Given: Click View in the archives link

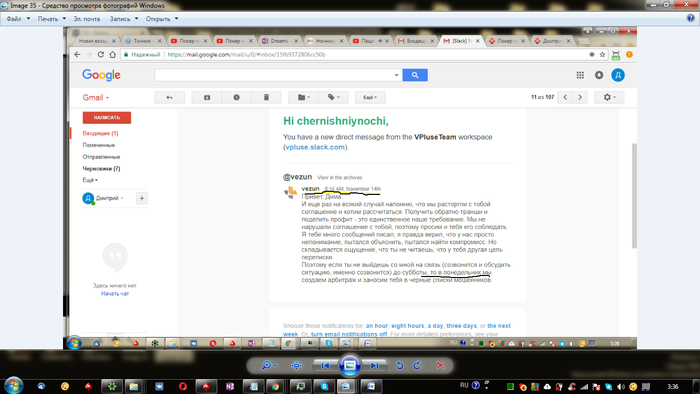Looking at the screenshot, I should click(x=340, y=178).
